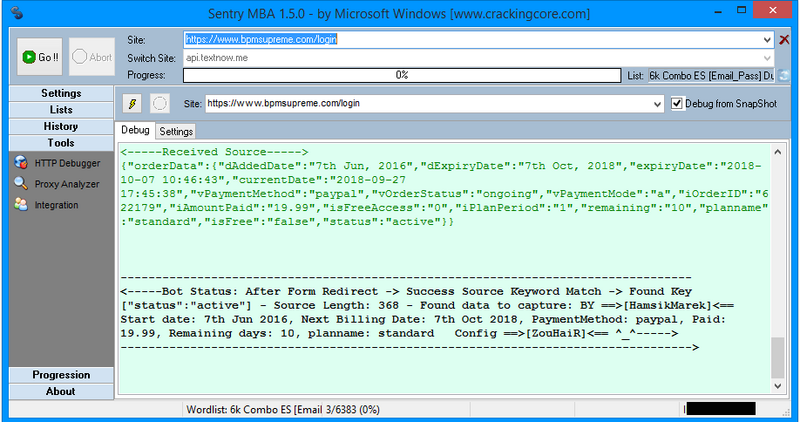Click the round stop button beside lightning bolt
Viewport: 800px width, 422px height.
point(160,104)
